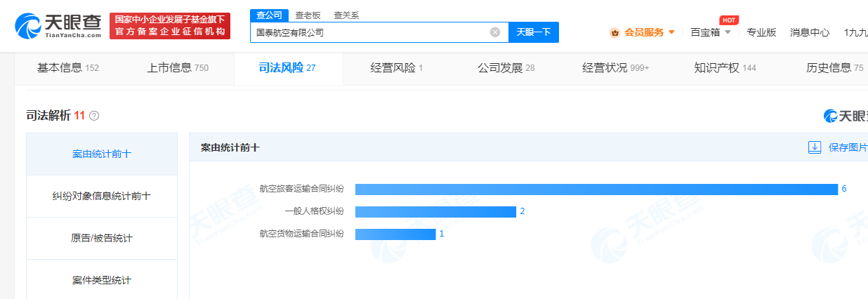This screenshot has width=868, height=299.
Task: Click the user account name 1九九
Action: coord(855,32)
